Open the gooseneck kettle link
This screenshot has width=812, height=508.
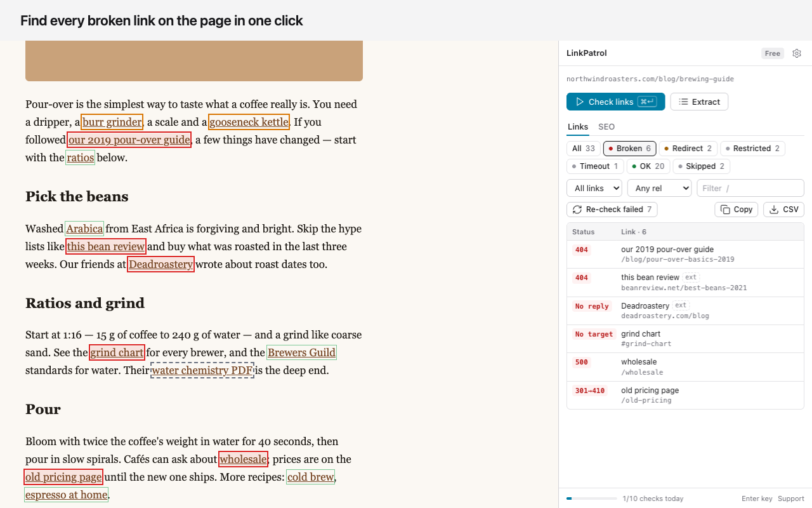click(x=249, y=122)
